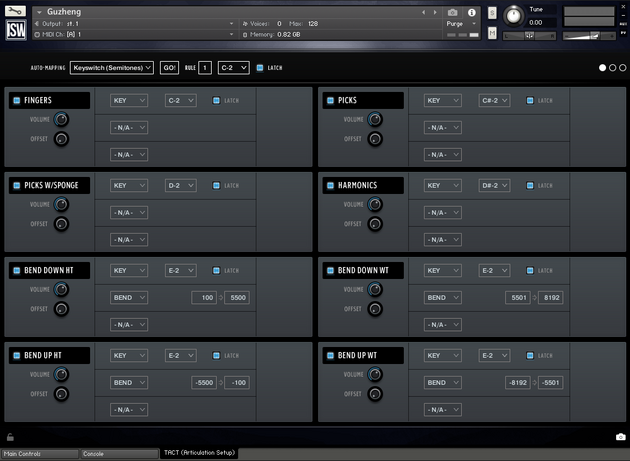The height and width of the screenshot is (461, 630).
Task: Select the third page dot
Action: tap(622, 68)
